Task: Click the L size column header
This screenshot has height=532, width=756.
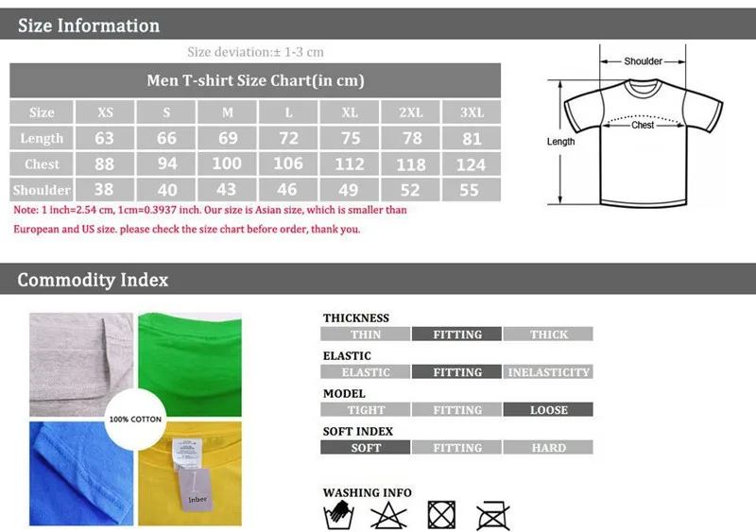Action: tap(288, 112)
